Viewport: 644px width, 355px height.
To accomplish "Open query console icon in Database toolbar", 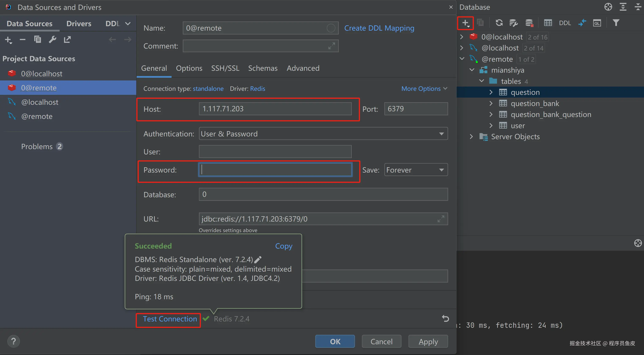I will 597,23.
